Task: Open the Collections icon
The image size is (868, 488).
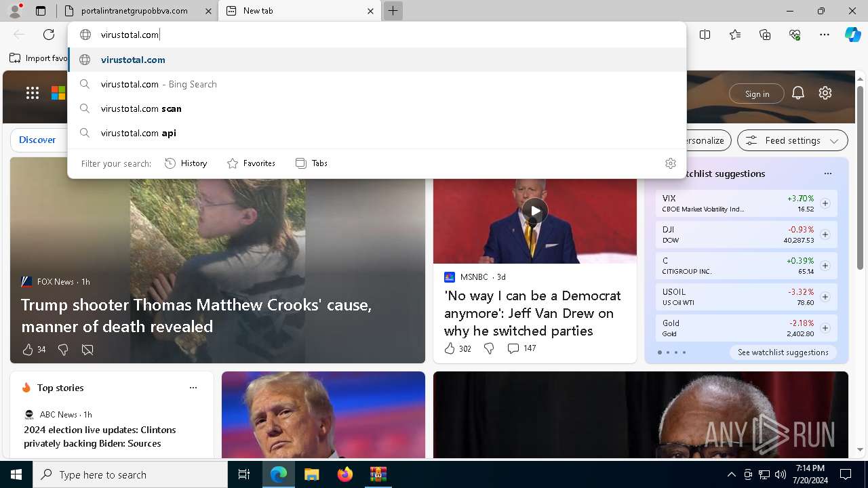Action: click(x=765, y=35)
